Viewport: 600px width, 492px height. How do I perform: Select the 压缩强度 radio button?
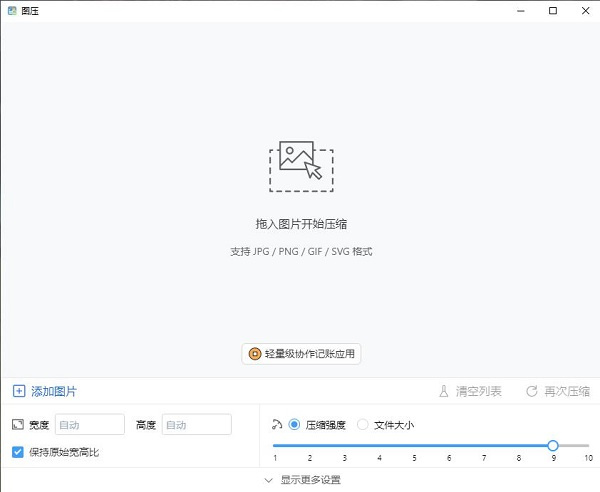[x=294, y=425]
